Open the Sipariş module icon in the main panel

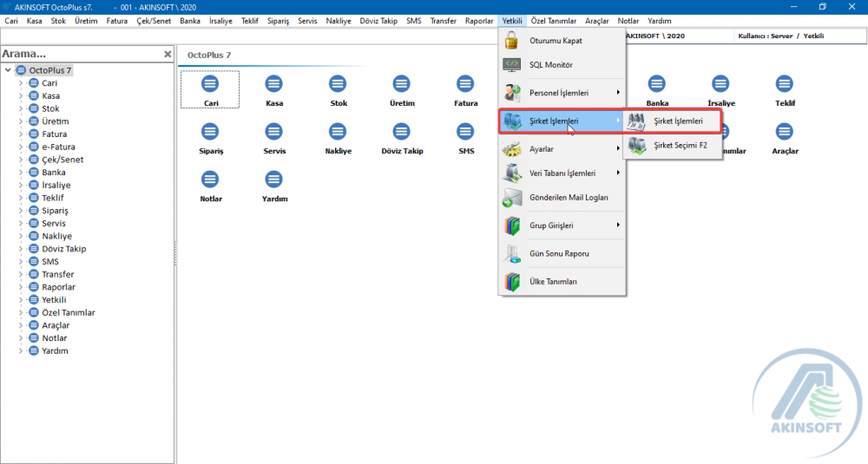[210, 132]
